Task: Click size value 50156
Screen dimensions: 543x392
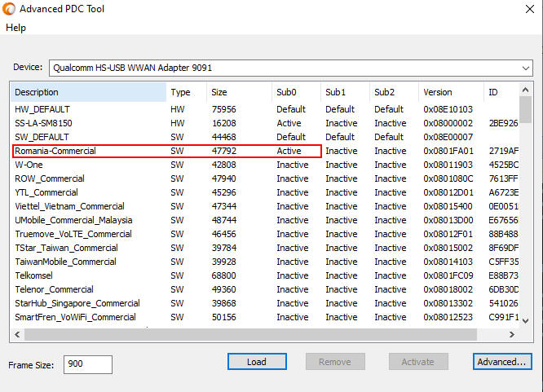Action: (x=224, y=317)
